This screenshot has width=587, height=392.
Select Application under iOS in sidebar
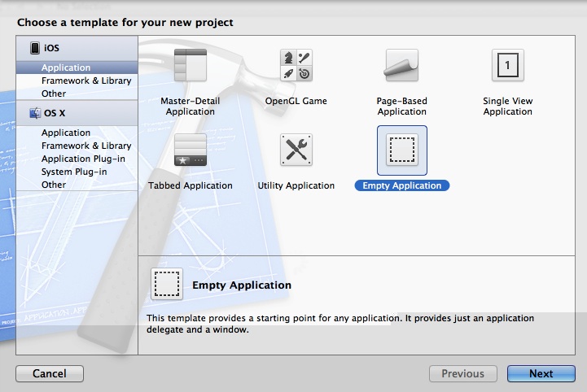(x=66, y=68)
